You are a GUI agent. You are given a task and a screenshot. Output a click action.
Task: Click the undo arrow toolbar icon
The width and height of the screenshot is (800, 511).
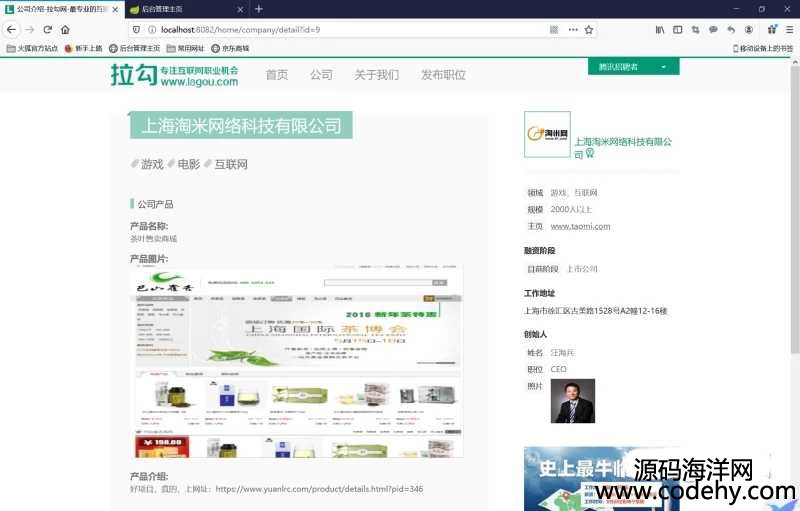tap(731, 30)
